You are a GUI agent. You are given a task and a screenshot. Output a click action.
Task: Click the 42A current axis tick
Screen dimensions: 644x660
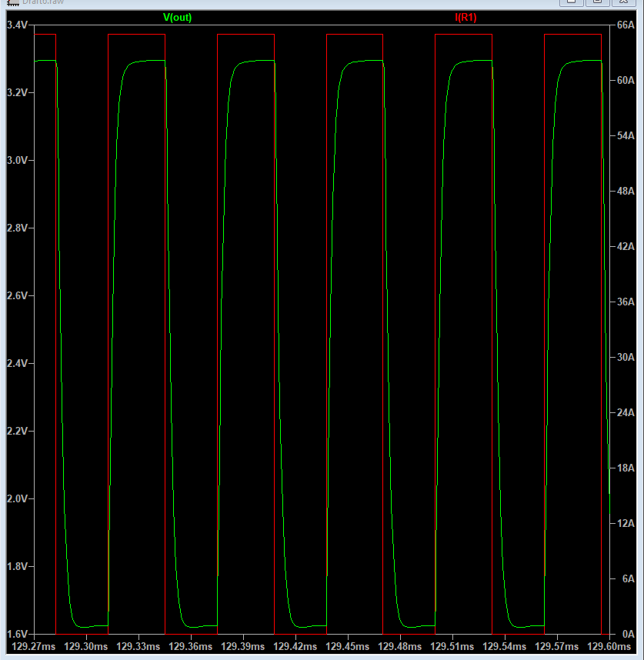626,247
